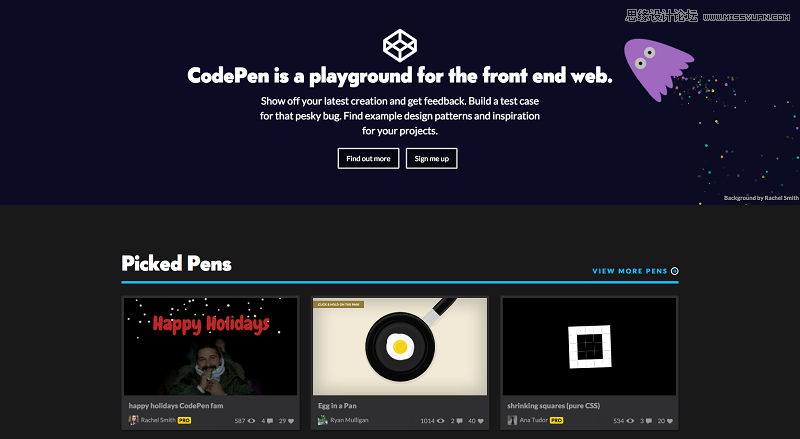This screenshot has height=439, width=800.
Task: Click the circle arrow icon beside View More Pens
Action: pyautogui.click(x=674, y=271)
